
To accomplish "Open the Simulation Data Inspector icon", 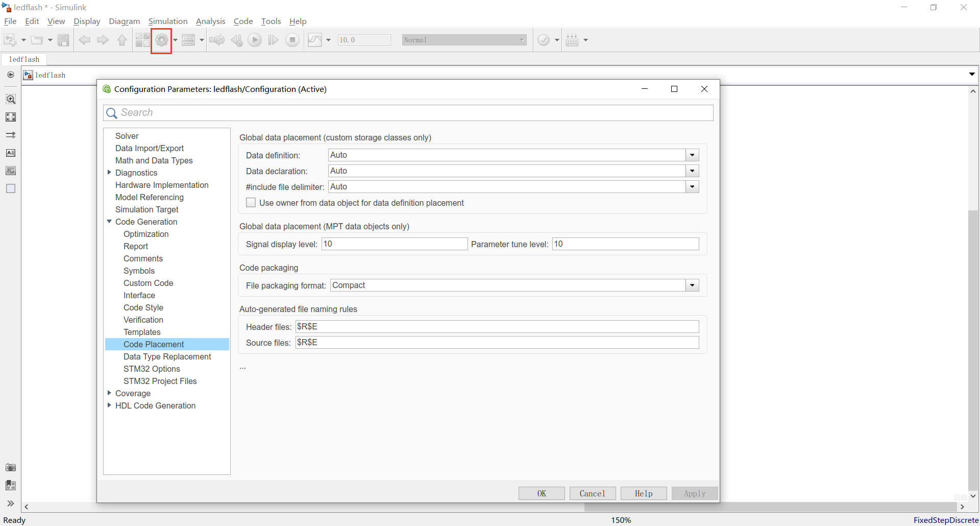I will click(x=315, y=40).
